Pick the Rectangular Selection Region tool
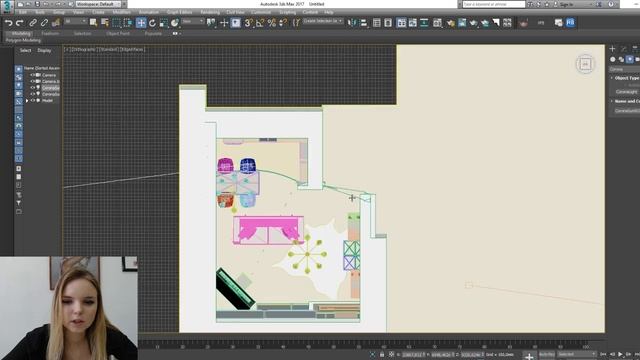Viewport: 640px width, 360px height. tap(117, 23)
